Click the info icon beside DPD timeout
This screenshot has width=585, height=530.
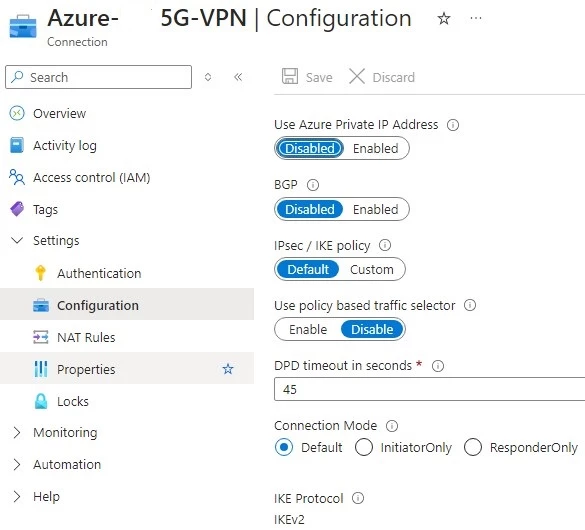[438, 366]
